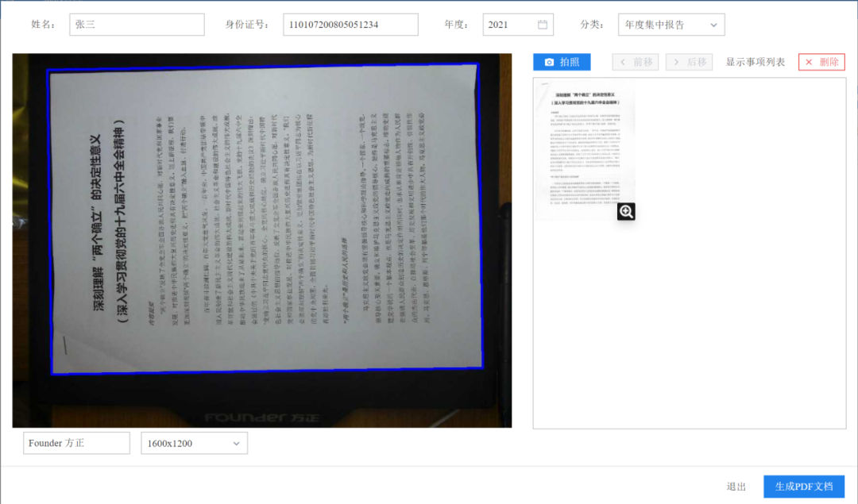The height and width of the screenshot is (504, 858).
Task: Open the 2021 year picker
Action: click(517, 25)
